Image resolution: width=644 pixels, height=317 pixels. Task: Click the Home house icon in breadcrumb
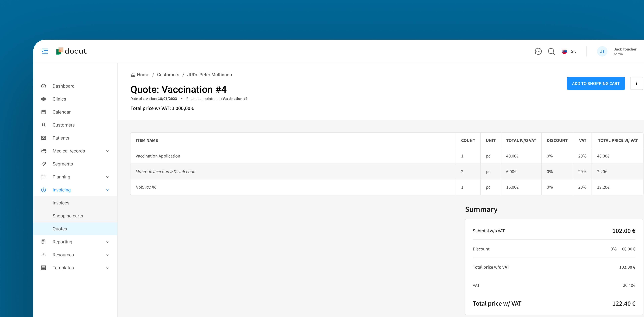pyautogui.click(x=133, y=75)
